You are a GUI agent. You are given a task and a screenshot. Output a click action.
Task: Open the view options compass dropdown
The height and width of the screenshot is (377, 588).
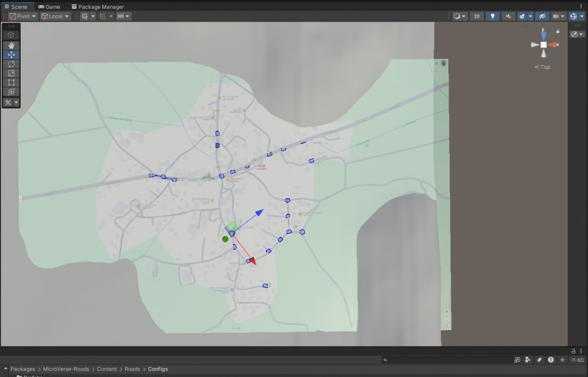coord(577,34)
